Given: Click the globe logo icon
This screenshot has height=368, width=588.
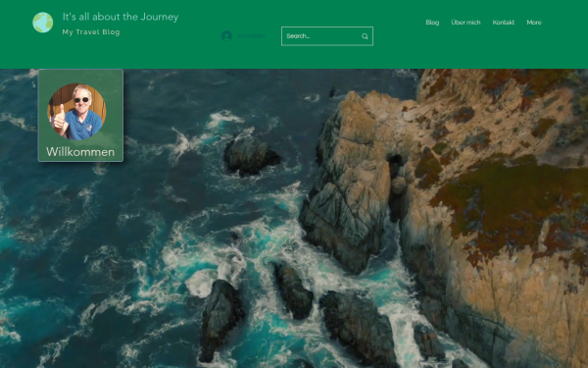Looking at the screenshot, I should pos(43,23).
